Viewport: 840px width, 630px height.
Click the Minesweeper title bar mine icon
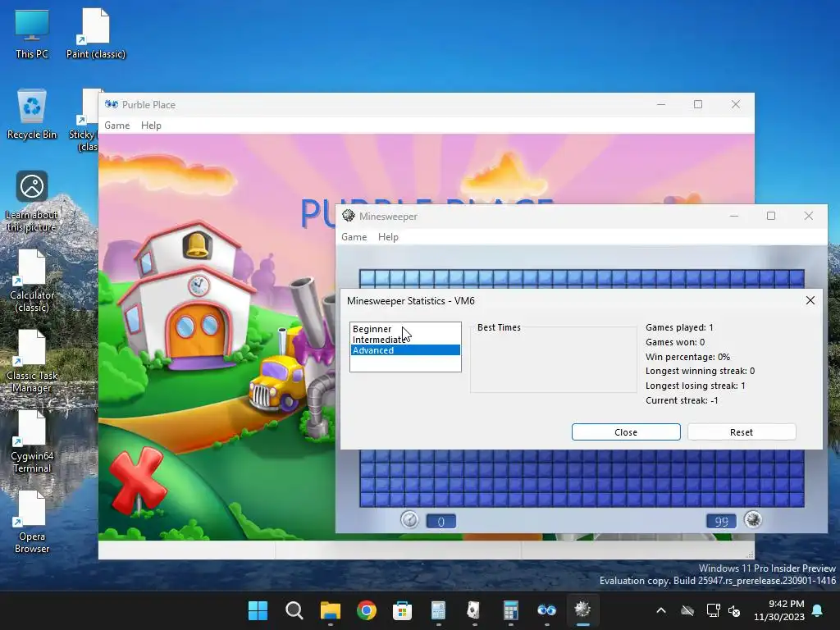click(349, 216)
